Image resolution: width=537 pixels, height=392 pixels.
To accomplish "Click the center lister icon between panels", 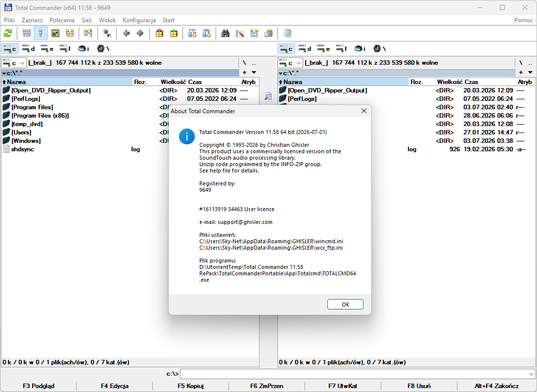I will [268, 96].
